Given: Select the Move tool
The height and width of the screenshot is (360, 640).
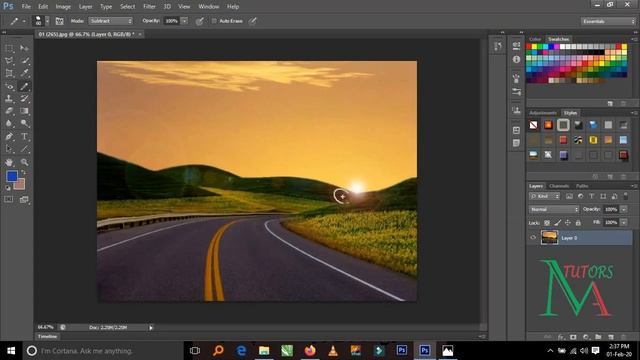Looking at the screenshot, I should point(24,49).
